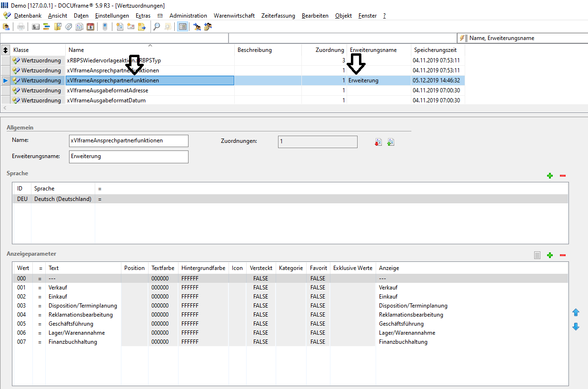Click the sort arrows icon beside Klasse header

click(6, 50)
